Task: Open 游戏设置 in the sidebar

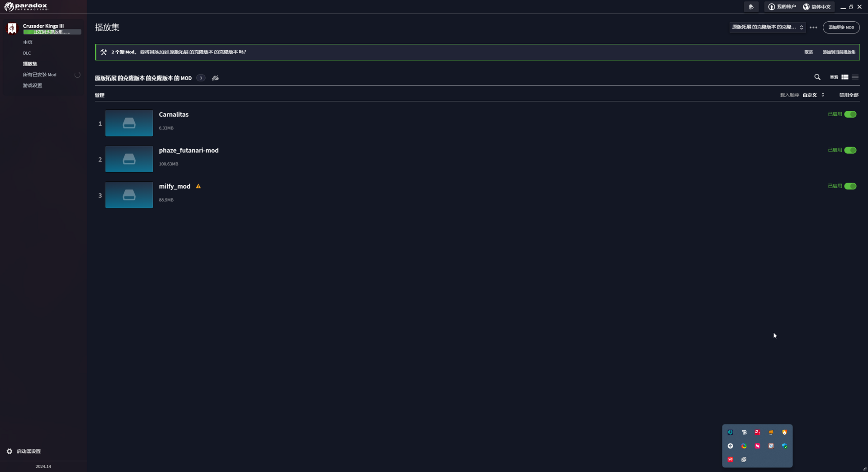Action: 32,85
